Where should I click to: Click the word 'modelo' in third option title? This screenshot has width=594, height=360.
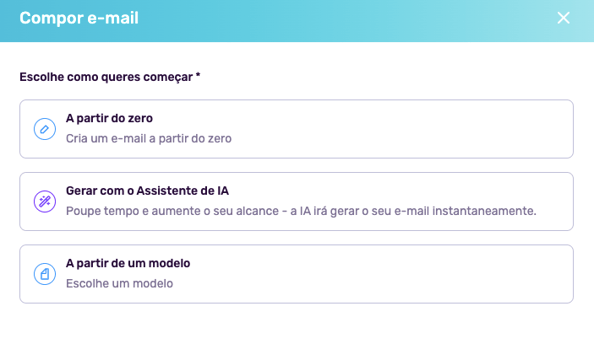tap(169, 263)
